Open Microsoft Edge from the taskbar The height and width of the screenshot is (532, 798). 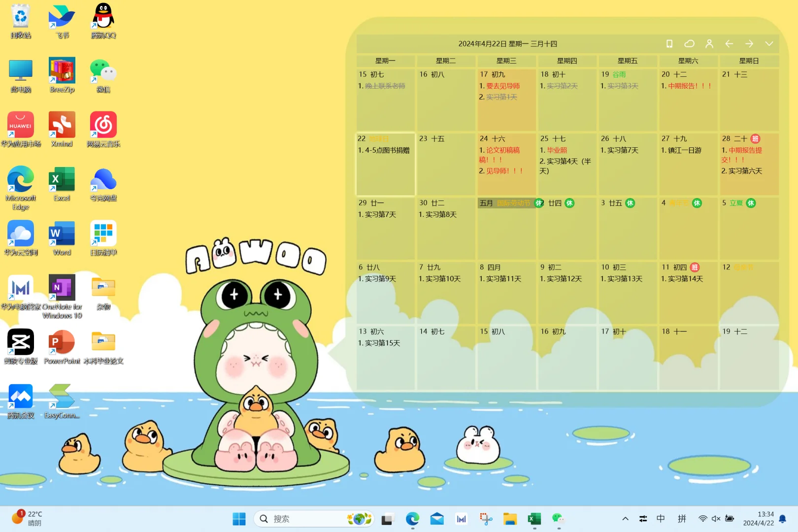[412, 519]
